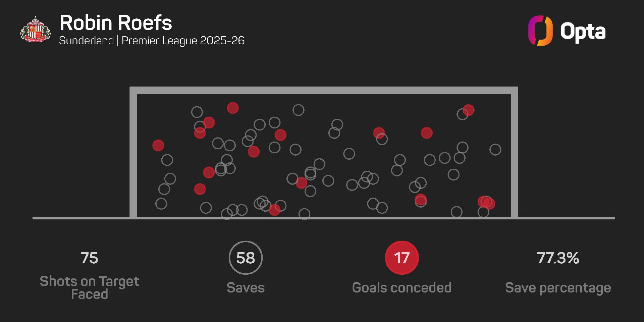The width and height of the screenshot is (644, 322).
Task: Click the Robin Roefs title
Action: tap(116, 23)
